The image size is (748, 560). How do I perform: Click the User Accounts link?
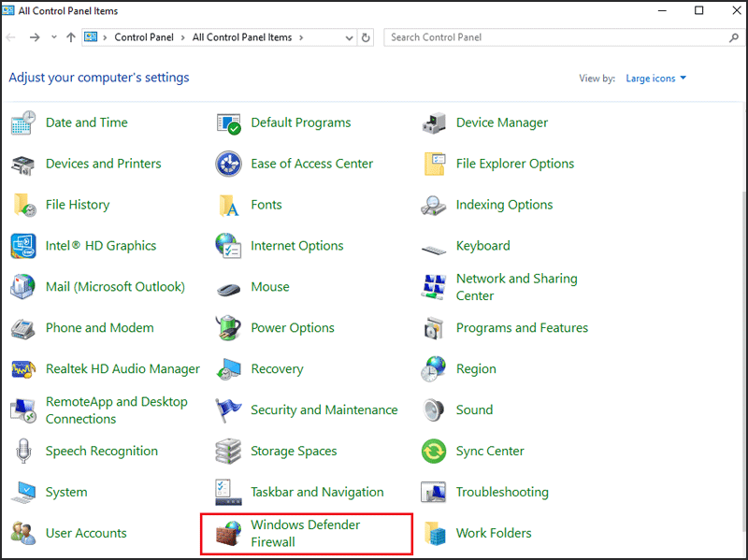click(86, 533)
